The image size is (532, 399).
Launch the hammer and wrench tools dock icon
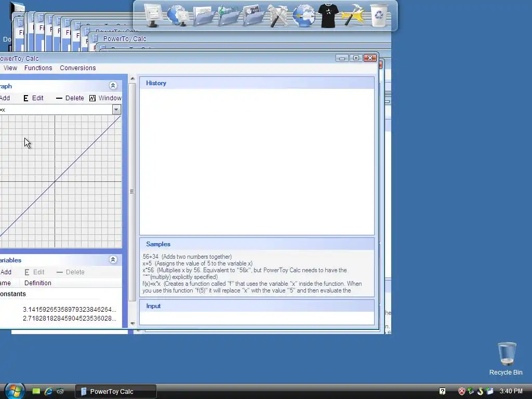278,15
